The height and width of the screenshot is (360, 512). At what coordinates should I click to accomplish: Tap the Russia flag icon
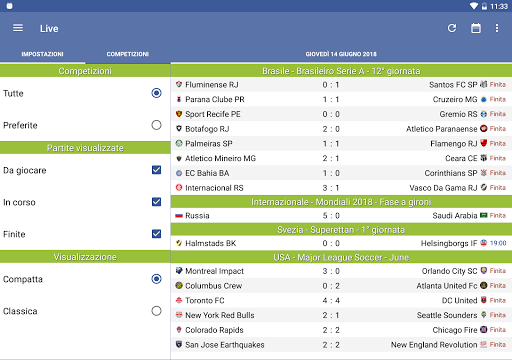point(179,216)
